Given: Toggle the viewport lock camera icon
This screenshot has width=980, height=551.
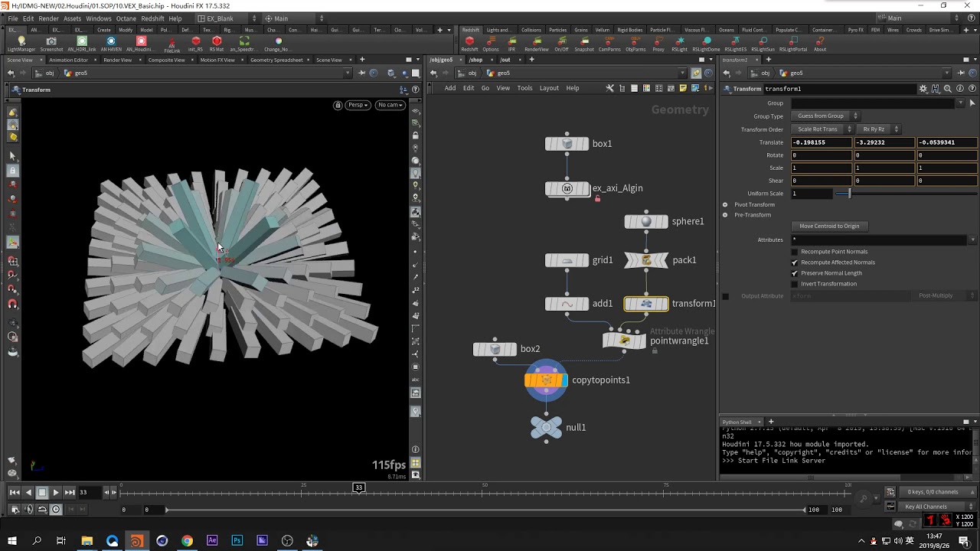Looking at the screenshot, I should coord(338,105).
